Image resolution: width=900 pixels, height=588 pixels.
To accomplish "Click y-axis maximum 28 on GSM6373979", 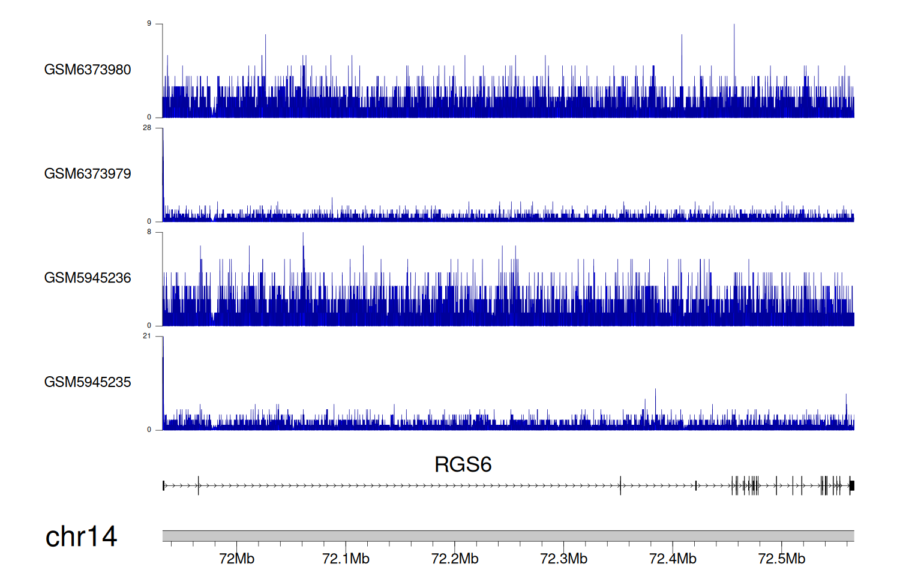I will click(147, 128).
